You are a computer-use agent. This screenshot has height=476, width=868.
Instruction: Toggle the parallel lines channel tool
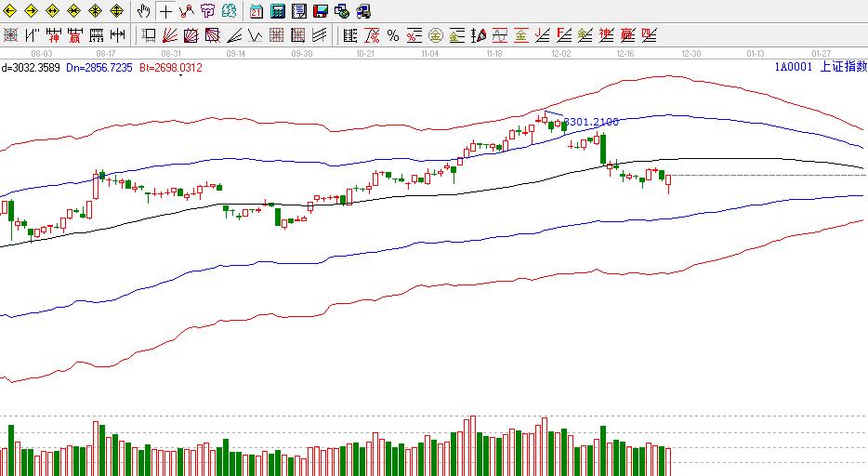click(320, 35)
